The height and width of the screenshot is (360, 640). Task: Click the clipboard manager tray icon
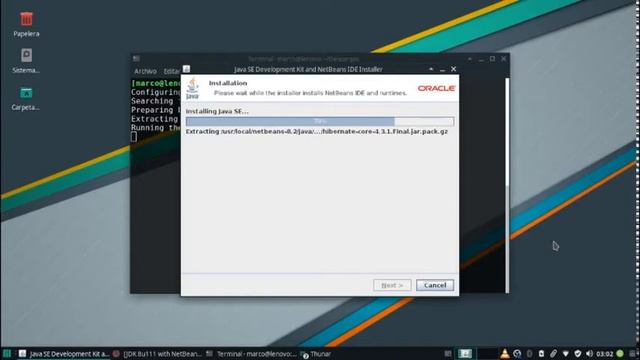coord(541,353)
